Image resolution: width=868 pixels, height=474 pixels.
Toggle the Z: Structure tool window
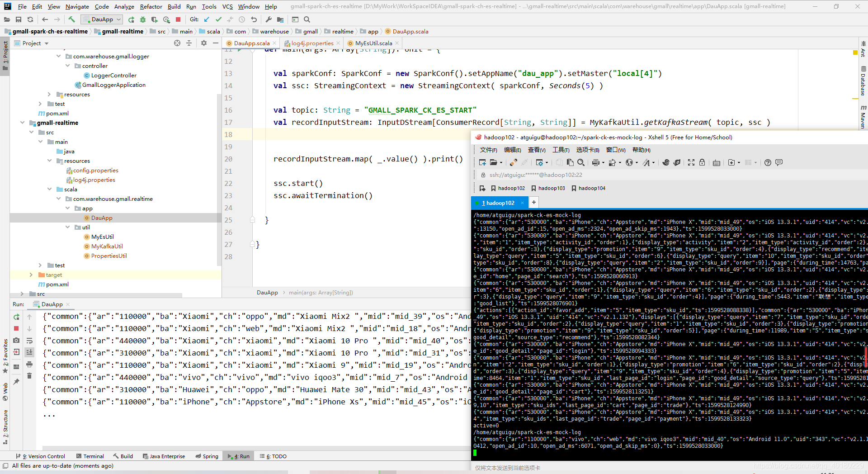[5, 427]
